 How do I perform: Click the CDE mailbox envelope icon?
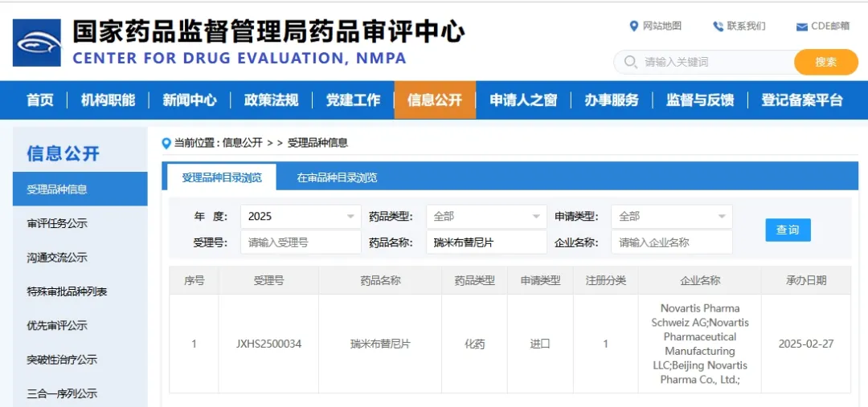[801, 26]
